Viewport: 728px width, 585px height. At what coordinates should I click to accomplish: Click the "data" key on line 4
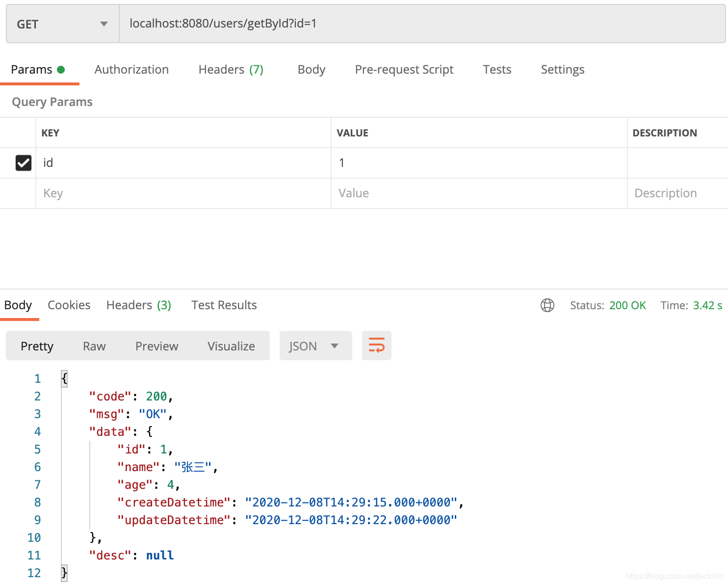(x=110, y=432)
